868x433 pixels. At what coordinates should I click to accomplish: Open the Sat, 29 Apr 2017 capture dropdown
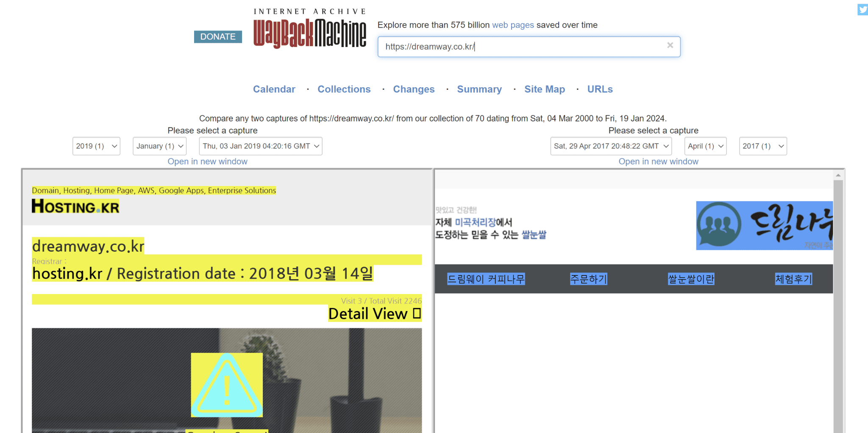point(611,146)
